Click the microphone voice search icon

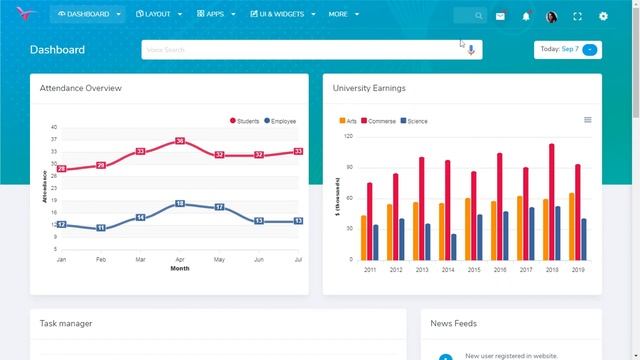[x=471, y=50]
